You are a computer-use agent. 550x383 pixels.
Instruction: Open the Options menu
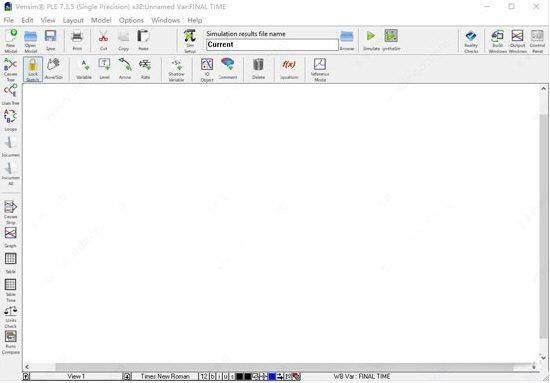tap(131, 20)
